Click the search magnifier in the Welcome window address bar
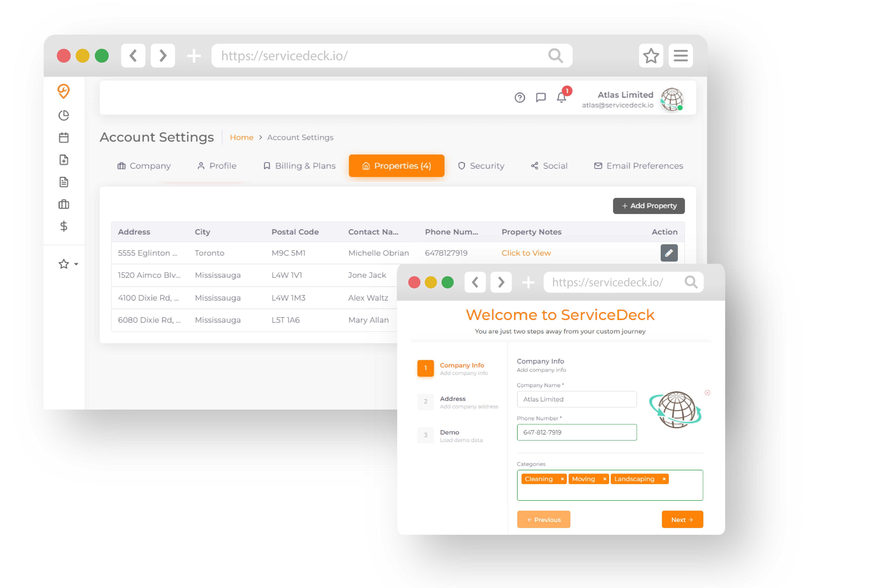The height and width of the screenshot is (588, 874). point(691,282)
